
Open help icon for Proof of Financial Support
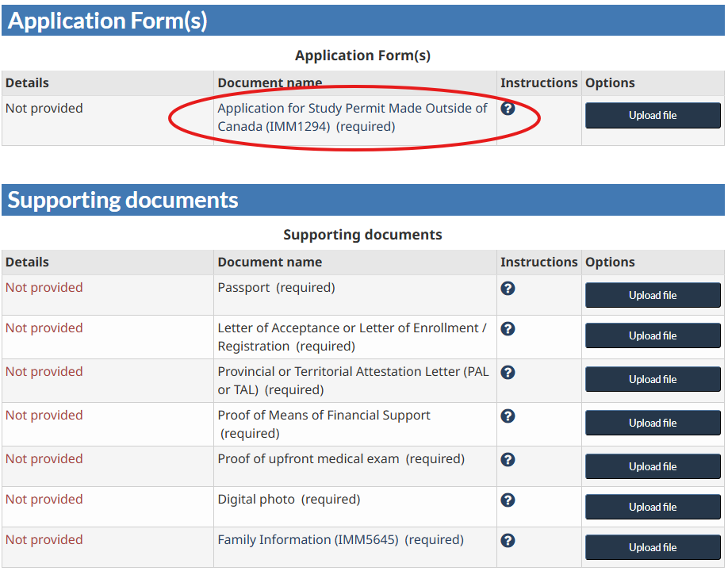pyautogui.click(x=508, y=416)
